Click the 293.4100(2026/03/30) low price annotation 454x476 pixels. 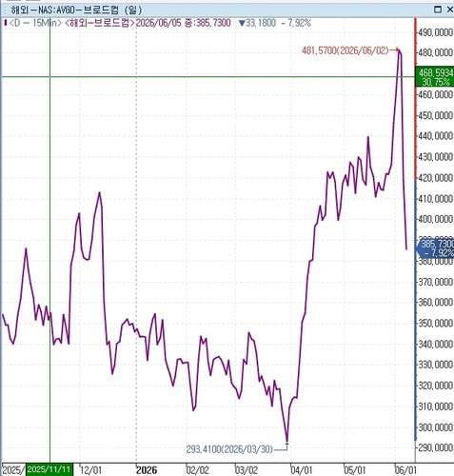[x=229, y=449]
